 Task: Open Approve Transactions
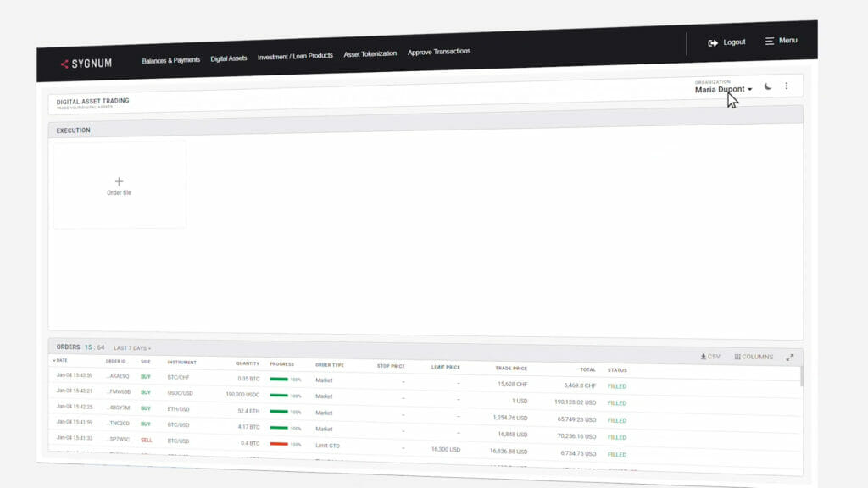tap(439, 52)
